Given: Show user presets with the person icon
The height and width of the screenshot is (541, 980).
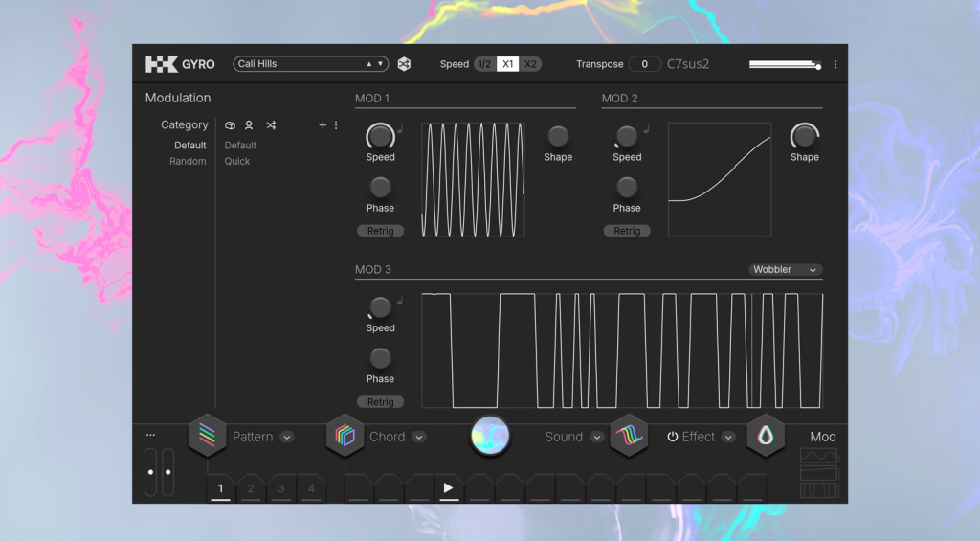Looking at the screenshot, I should coord(249,125).
